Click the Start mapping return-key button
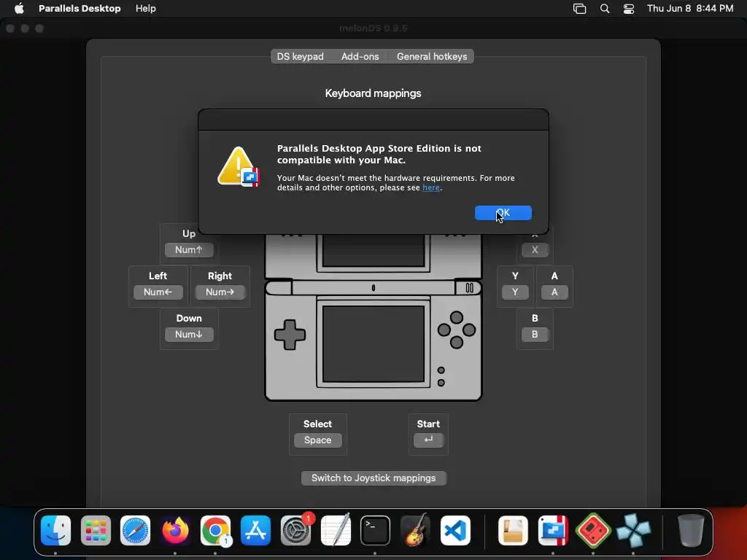Screen dimensions: 747x560 pos(428,440)
